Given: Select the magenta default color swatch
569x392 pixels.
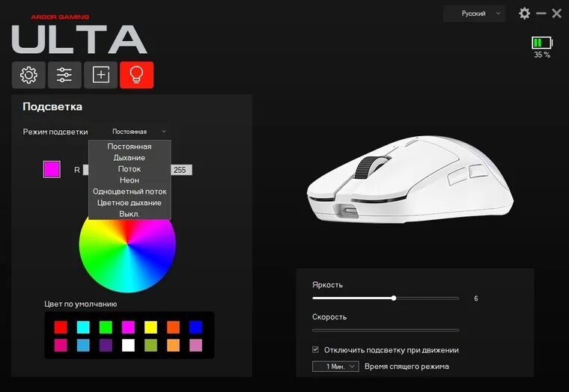Looking at the screenshot, I should [128, 327].
